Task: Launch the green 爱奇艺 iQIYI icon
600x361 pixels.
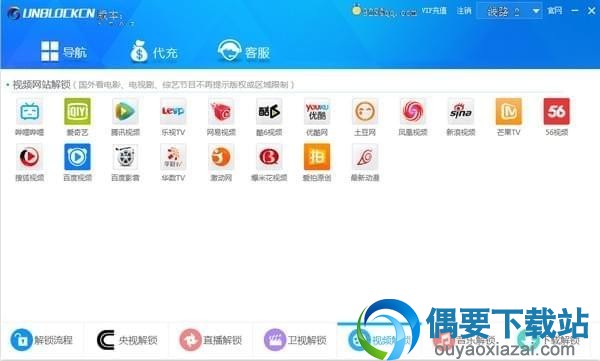Action: click(77, 111)
